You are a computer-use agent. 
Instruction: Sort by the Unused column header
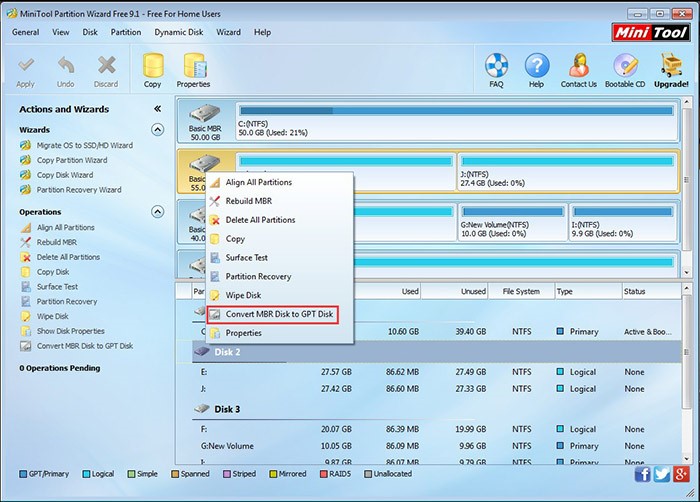click(x=454, y=291)
